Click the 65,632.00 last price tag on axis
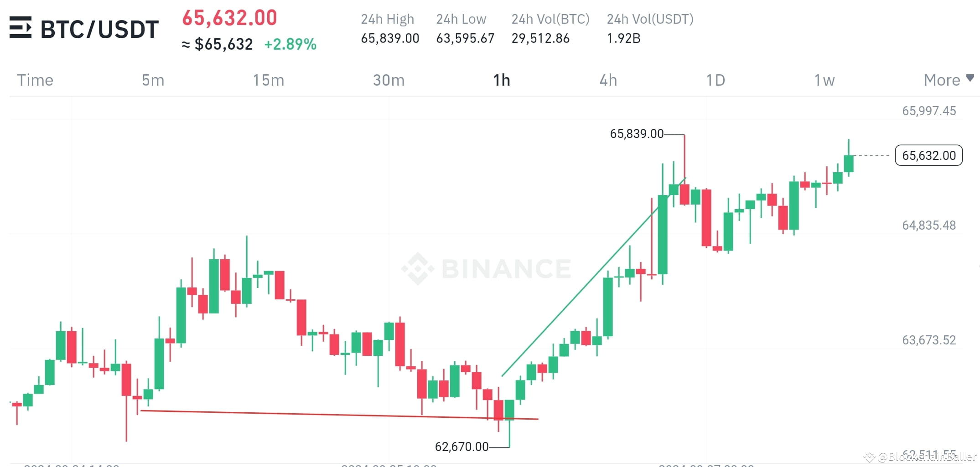The image size is (980, 467). point(928,155)
